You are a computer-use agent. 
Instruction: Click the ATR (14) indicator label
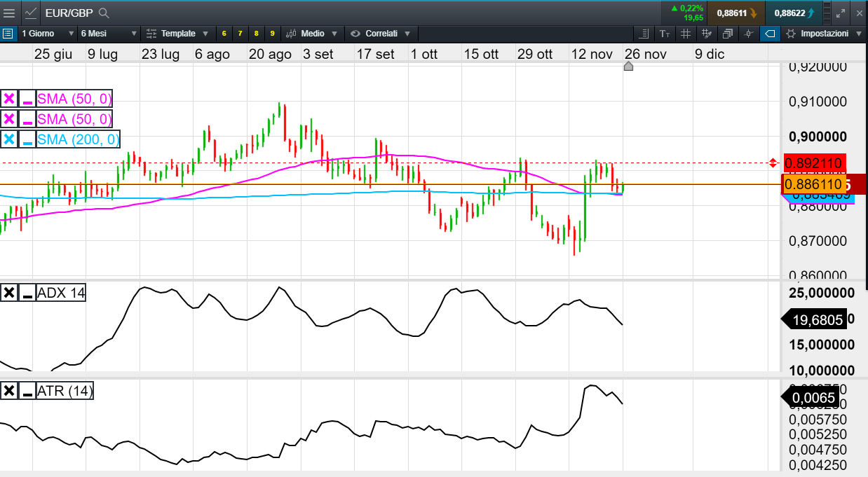point(65,391)
